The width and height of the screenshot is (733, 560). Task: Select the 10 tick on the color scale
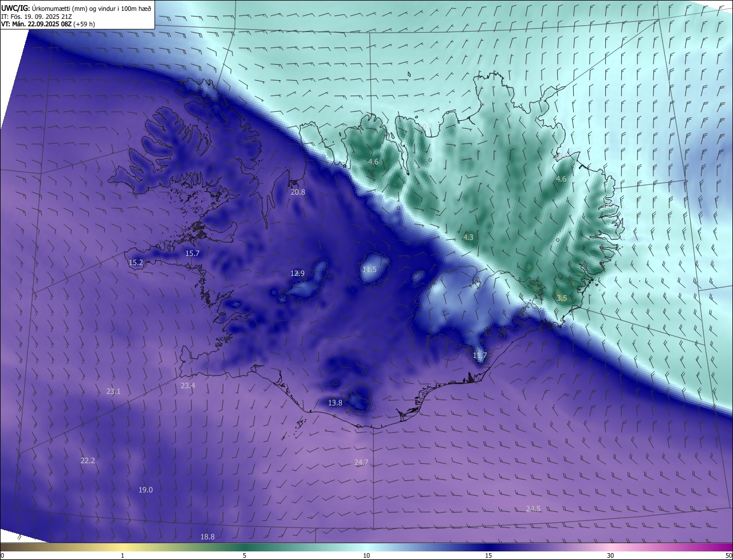tap(366, 556)
